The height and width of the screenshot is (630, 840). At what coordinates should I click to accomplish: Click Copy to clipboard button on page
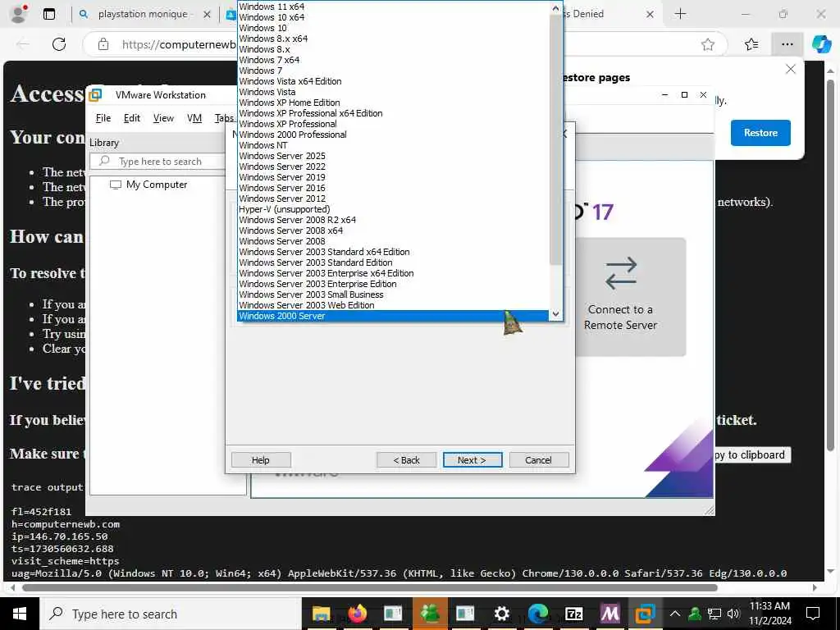click(751, 454)
